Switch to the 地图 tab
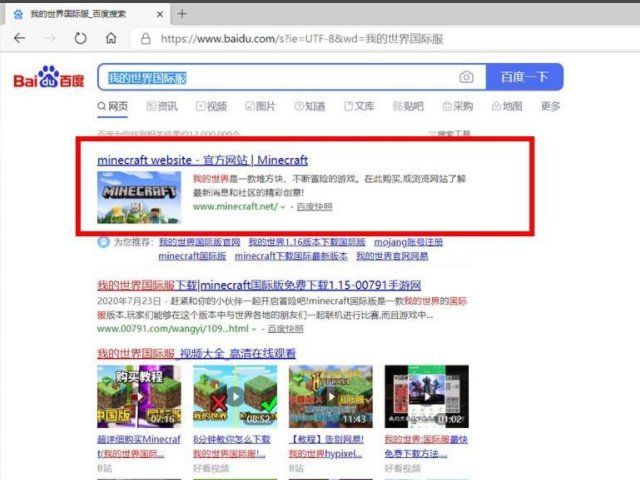 507,107
